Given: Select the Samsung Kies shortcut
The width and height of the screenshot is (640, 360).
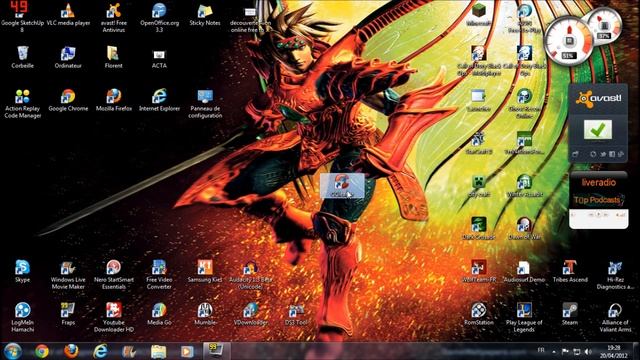Looking at the screenshot, I should [205, 271].
